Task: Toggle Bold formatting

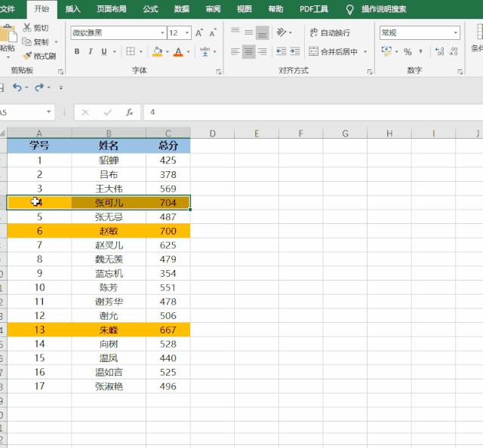Action: (x=77, y=51)
